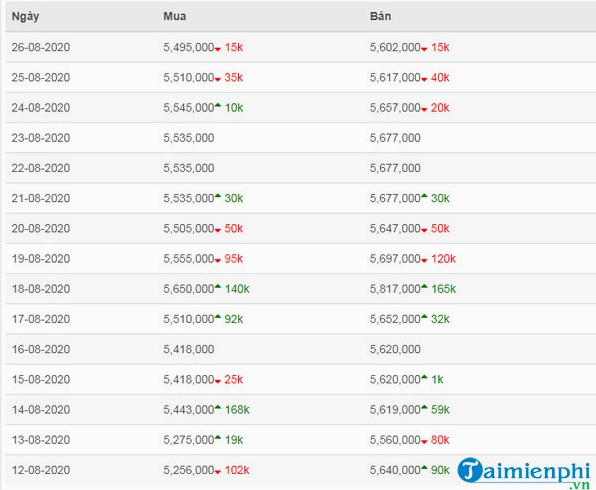The height and width of the screenshot is (490, 596).
Task: Select date 19-08-2020
Action: 41,259
